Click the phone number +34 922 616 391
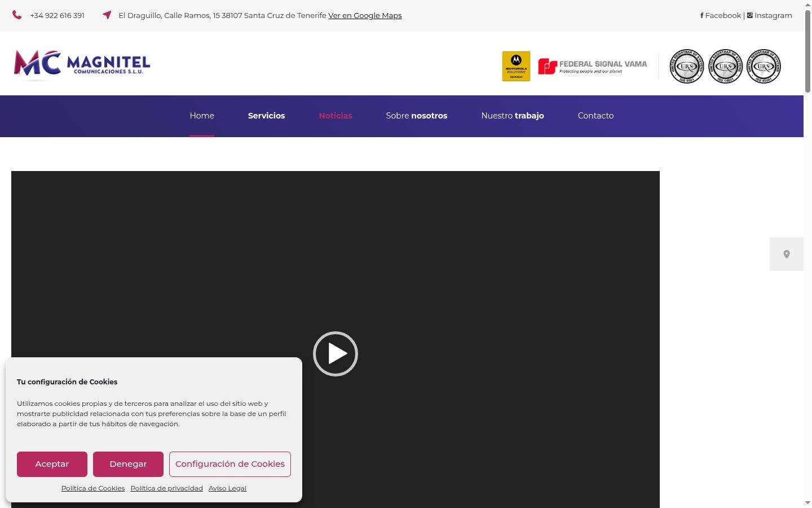 (58, 15)
